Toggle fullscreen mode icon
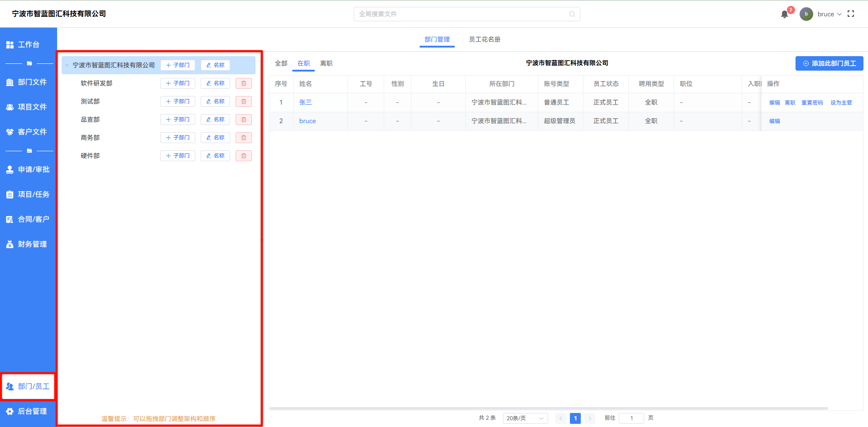868x427 pixels. pos(851,14)
